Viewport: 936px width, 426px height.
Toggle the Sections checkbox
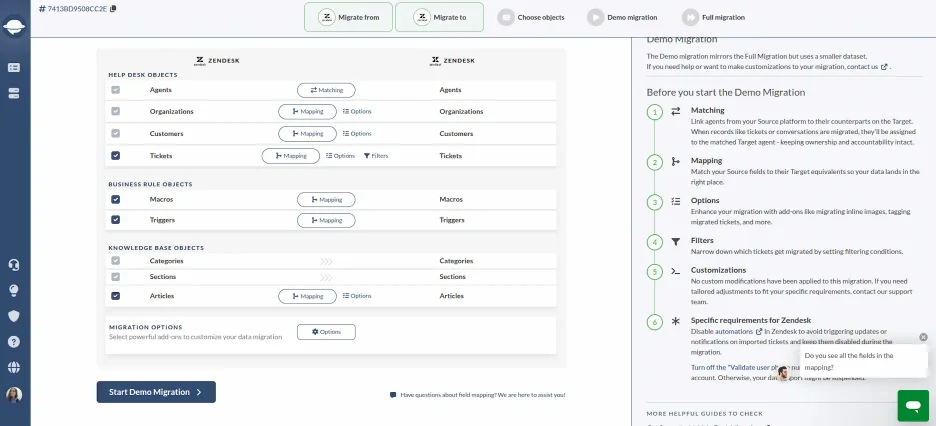(115, 277)
